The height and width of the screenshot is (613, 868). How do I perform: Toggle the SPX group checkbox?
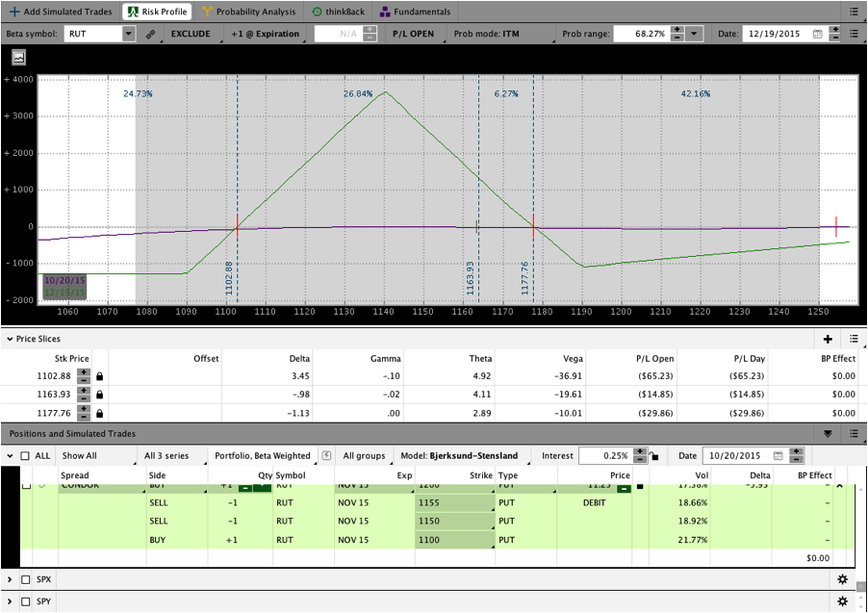coord(26,579)
